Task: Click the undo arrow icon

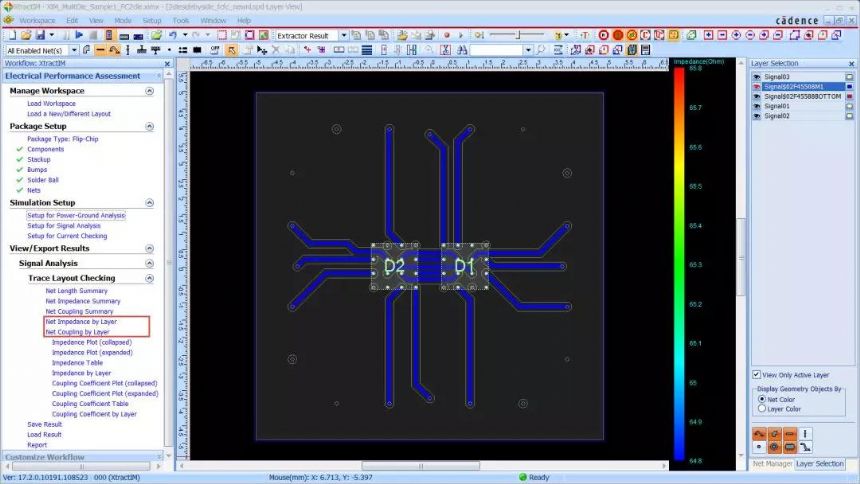Action: pyautogui.click(x=173, y=35)
